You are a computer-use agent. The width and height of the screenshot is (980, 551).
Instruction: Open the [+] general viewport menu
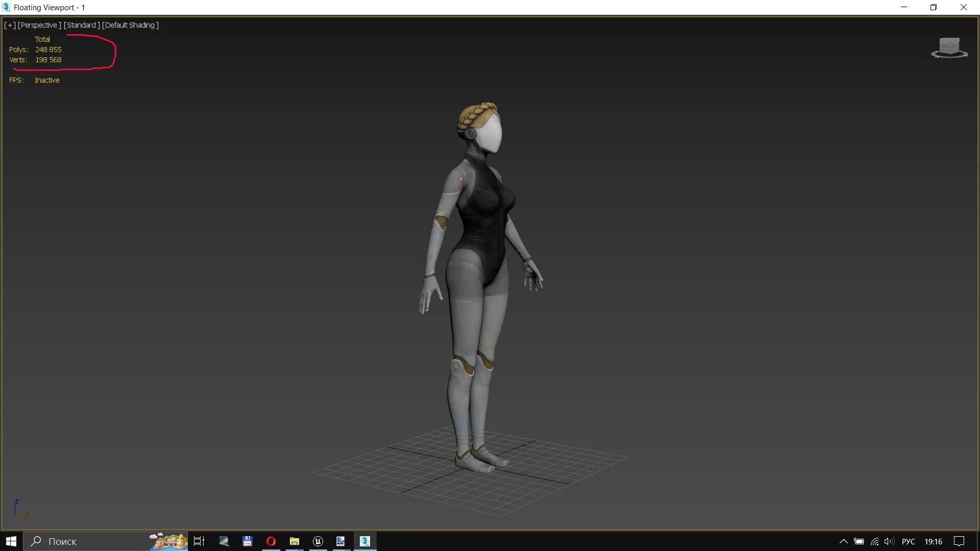pos(10,25)
